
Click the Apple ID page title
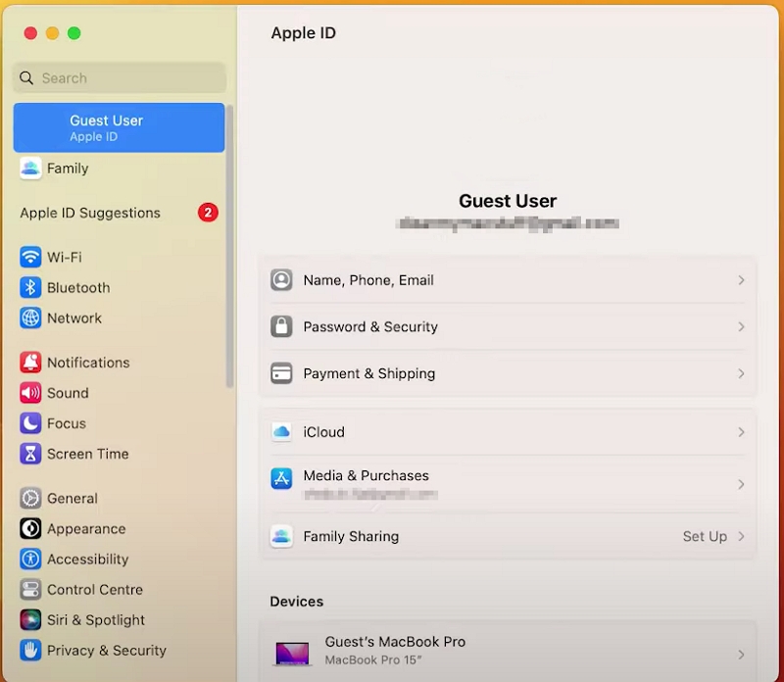304,33
